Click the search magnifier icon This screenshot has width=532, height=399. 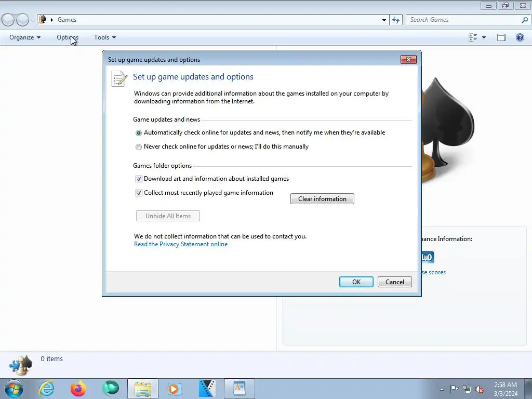525,20
